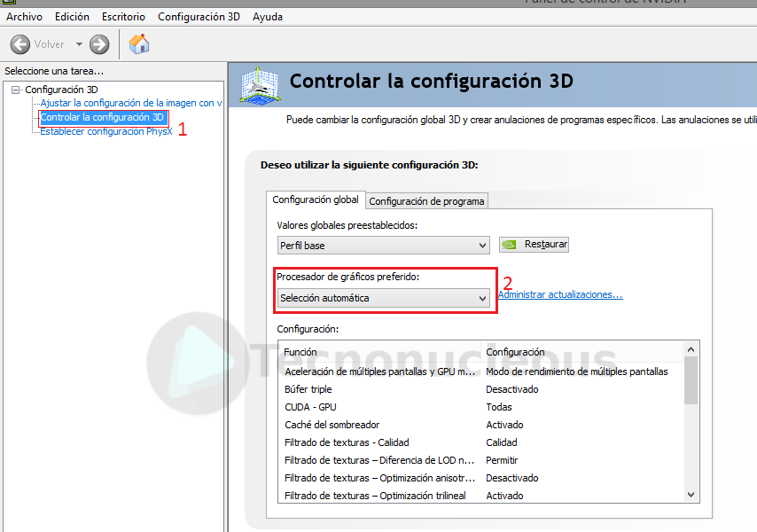Select Ajustar la configuración de la imagen
The image size is (757, 532).
click(x=131, y=103)
